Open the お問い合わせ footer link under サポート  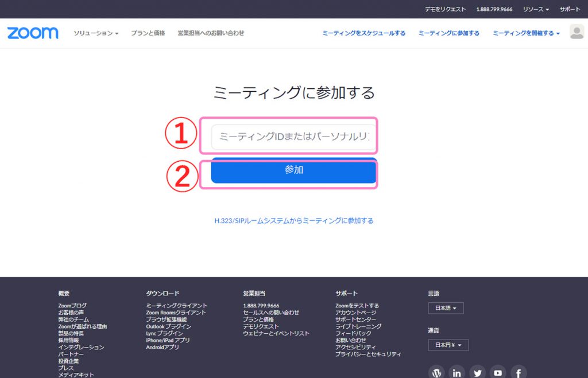(x=351, y=340)
